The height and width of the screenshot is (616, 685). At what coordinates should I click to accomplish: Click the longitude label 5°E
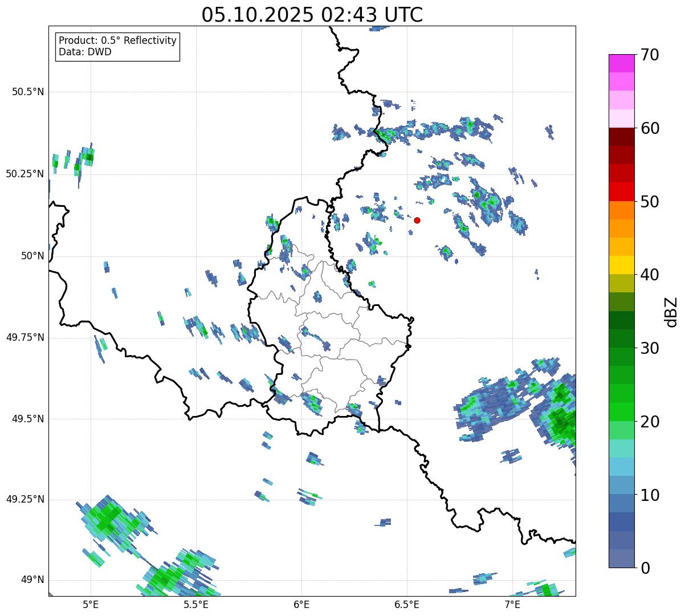point(91,604)
